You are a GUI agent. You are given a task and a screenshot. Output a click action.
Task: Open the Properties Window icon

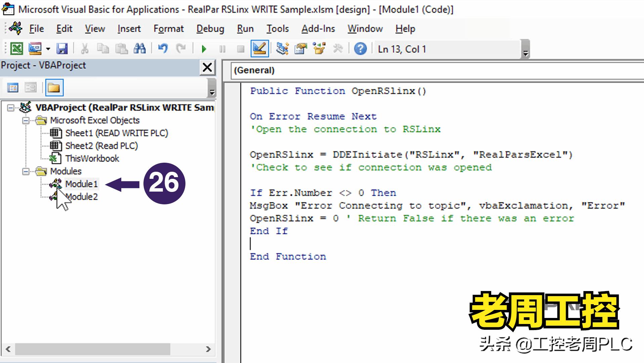coord(300,49)
